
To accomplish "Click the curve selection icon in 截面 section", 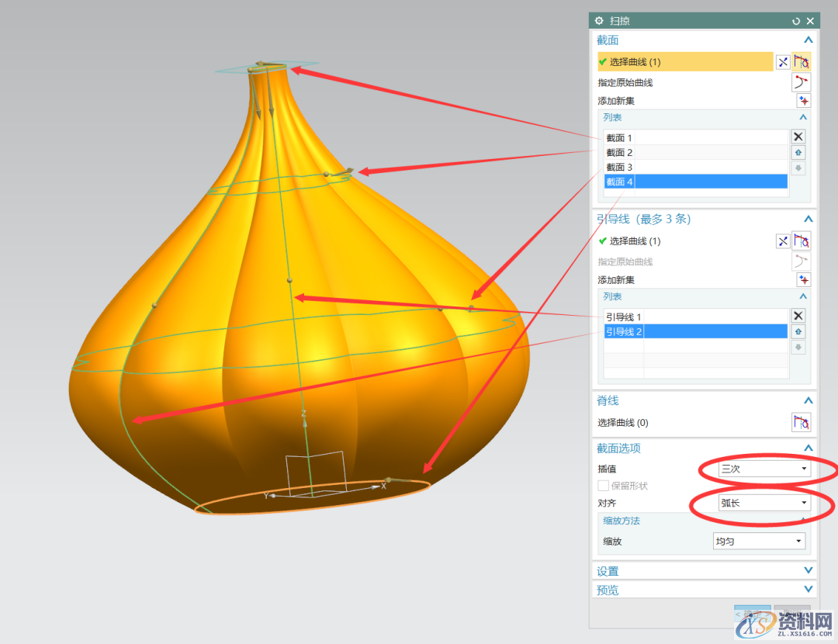I will click(x=802, y=62).
